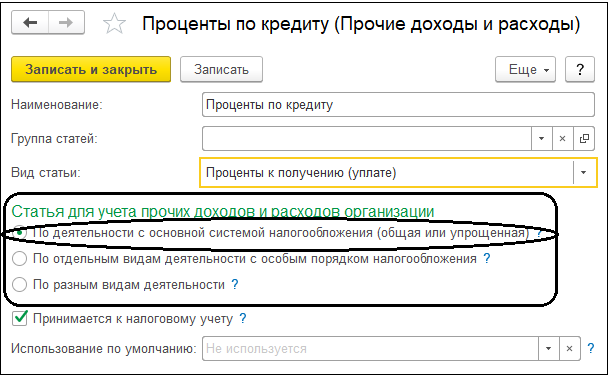Show hint for Использование по умолчанию field
Viewport: 610px width, 377px height.
click(x=591, y=348)
